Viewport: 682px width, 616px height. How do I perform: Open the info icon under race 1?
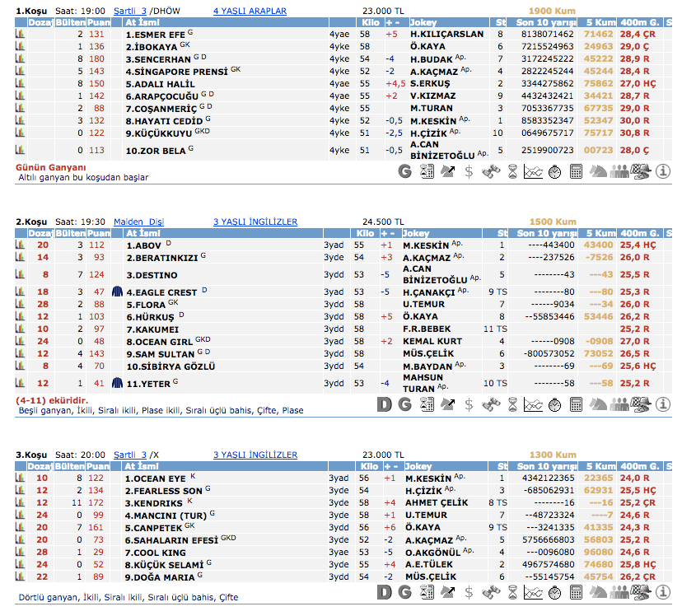[664, 171]
